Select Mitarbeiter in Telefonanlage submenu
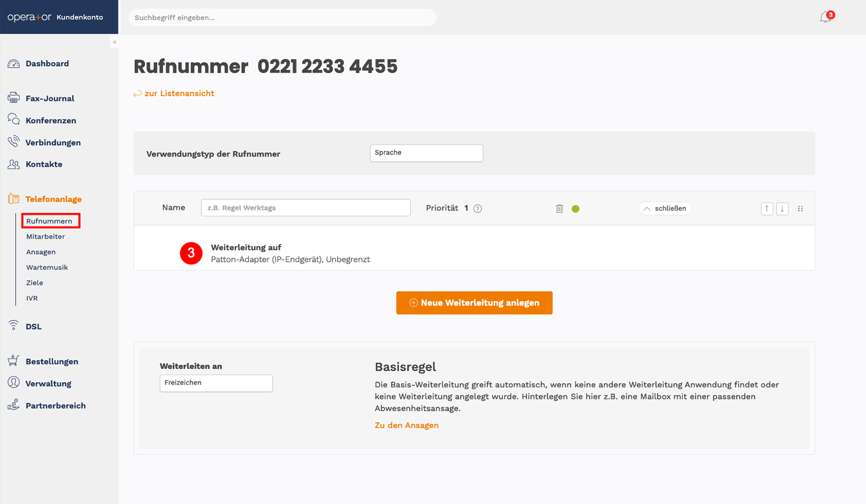The width and height of the screenshot is (866, 504). click(46, 237)
